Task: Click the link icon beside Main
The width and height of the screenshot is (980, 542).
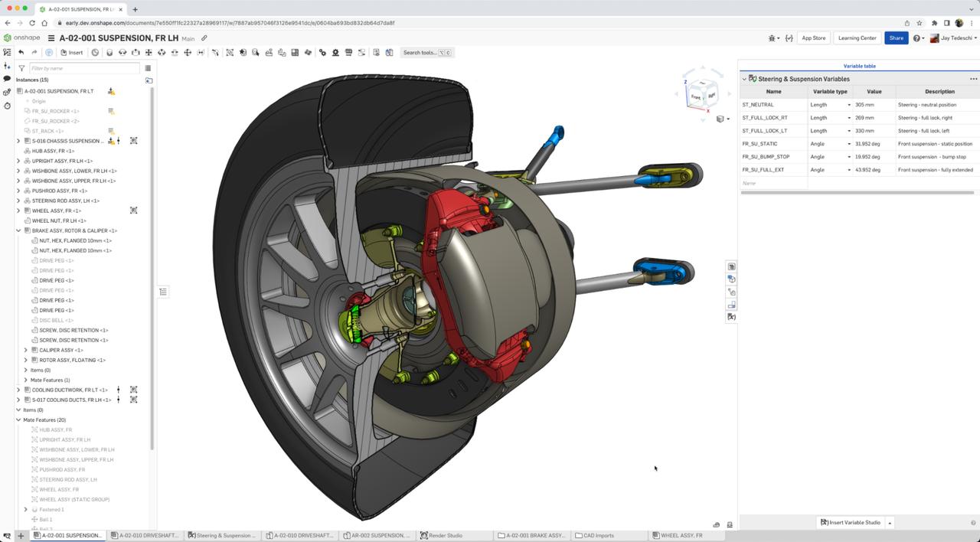Action: tap(204, 38)
